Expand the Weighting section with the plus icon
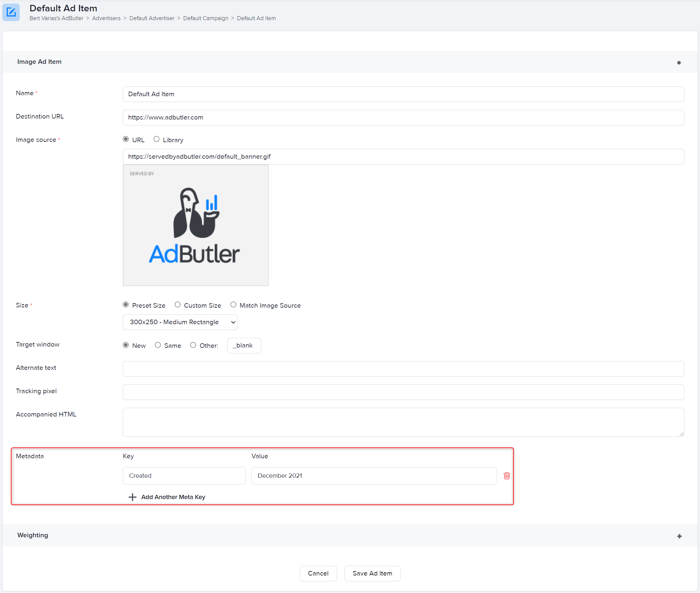Viewport: 700px width, 593px height. (x=680, y=536)
